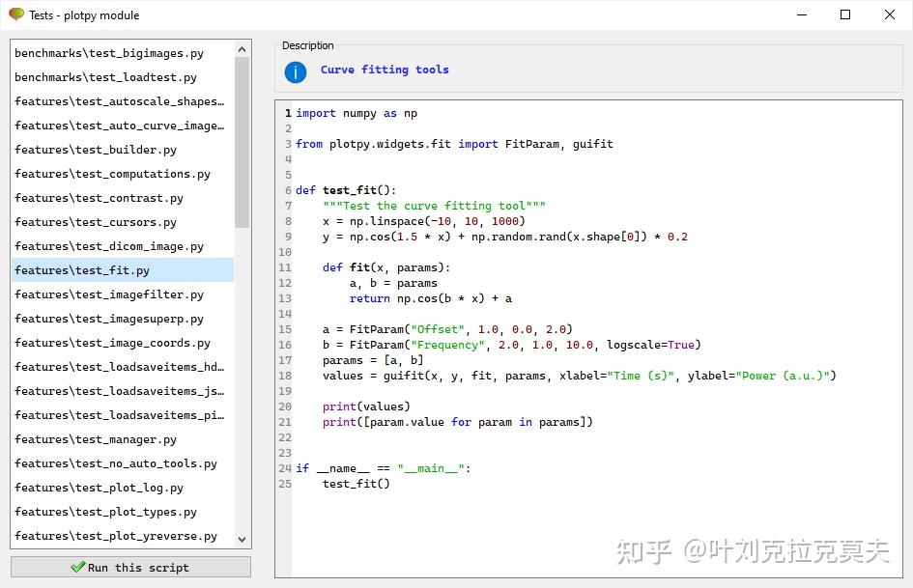The width and height of the screenshot is (913, 588).
Task: Select features\test_manager.py
Action: 123,439
